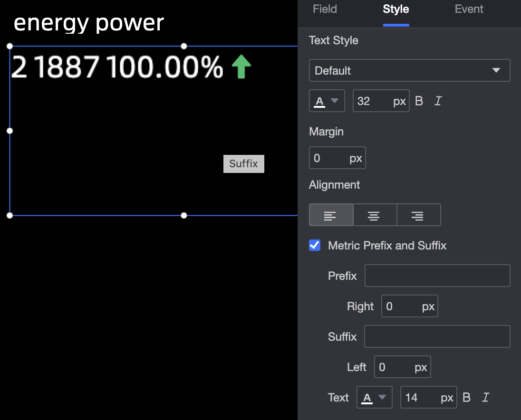
Task: Click the Prefix text input
Action: point(437,276)
